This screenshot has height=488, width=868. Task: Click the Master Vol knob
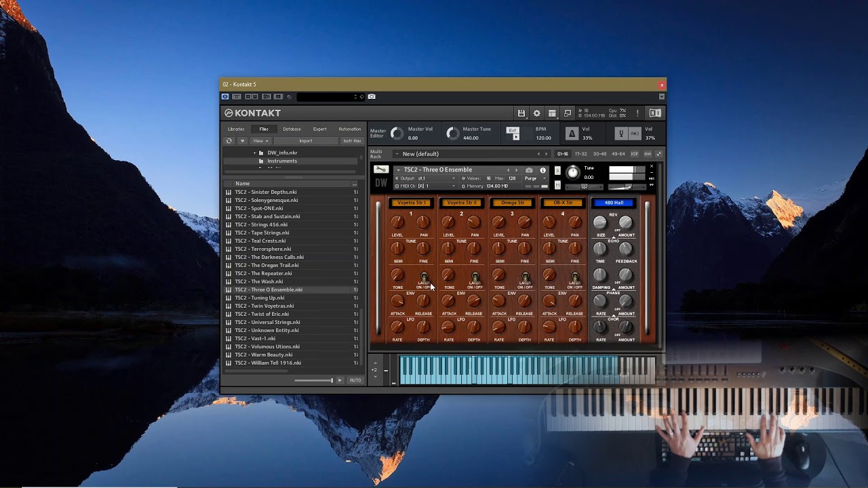pyautogui.click(x=397, y=134)
